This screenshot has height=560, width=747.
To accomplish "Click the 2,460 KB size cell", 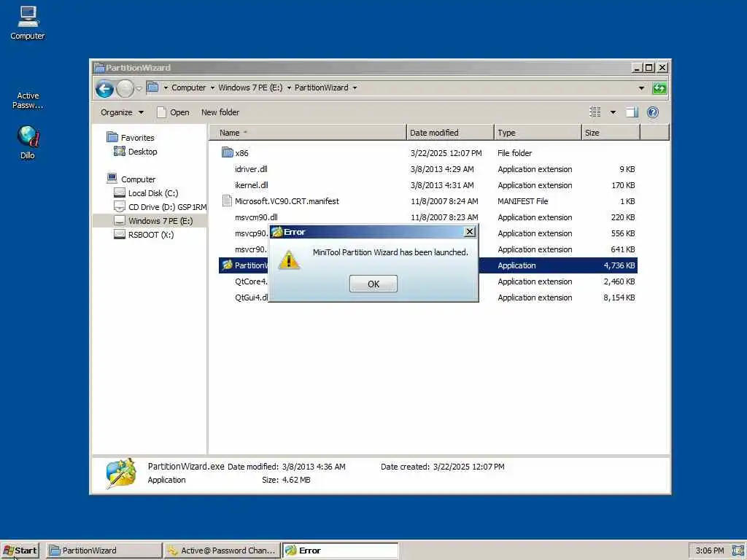I will [x=619, y=281].
